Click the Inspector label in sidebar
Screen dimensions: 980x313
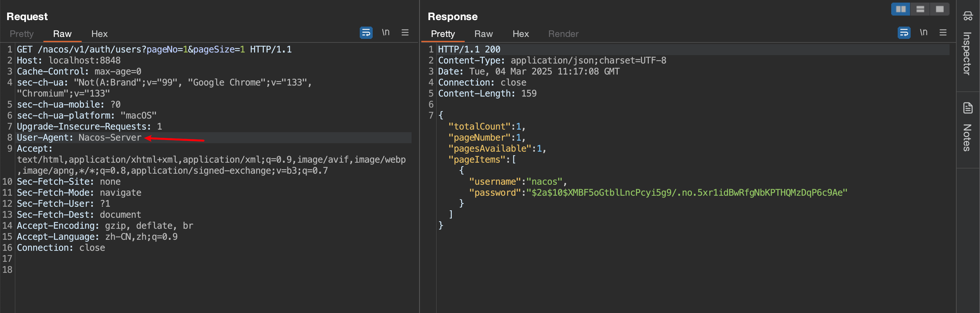tap(967, 53)
